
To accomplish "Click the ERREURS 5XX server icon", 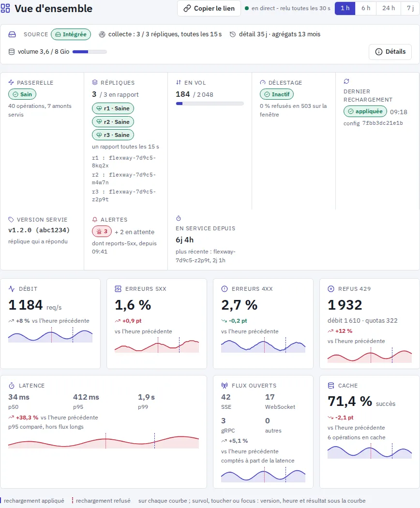I will point(118,289).
